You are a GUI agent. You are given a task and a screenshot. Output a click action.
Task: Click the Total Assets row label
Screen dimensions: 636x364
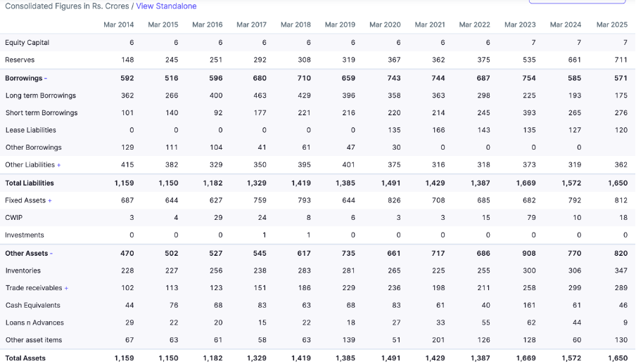tap(25, 358)
